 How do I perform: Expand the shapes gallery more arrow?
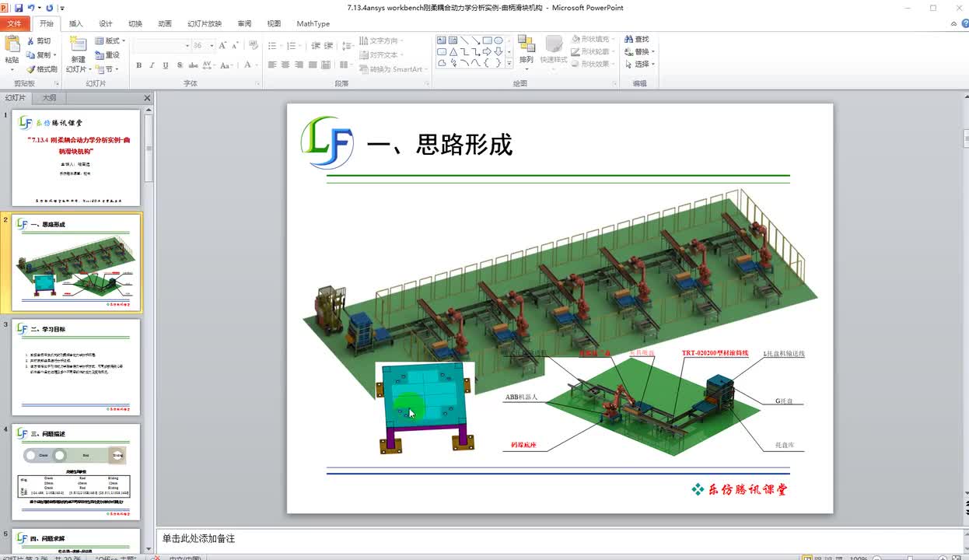pos(509,63)
